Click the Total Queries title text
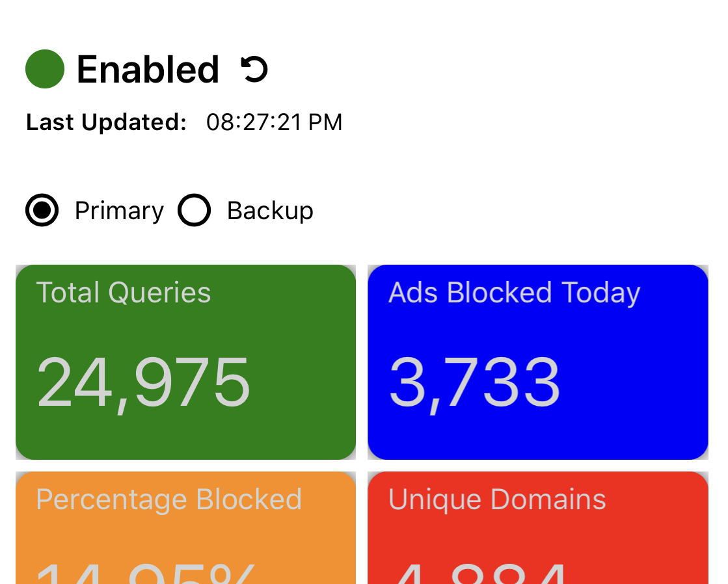Viewport: 728px width, 584px height. [124, 293]
